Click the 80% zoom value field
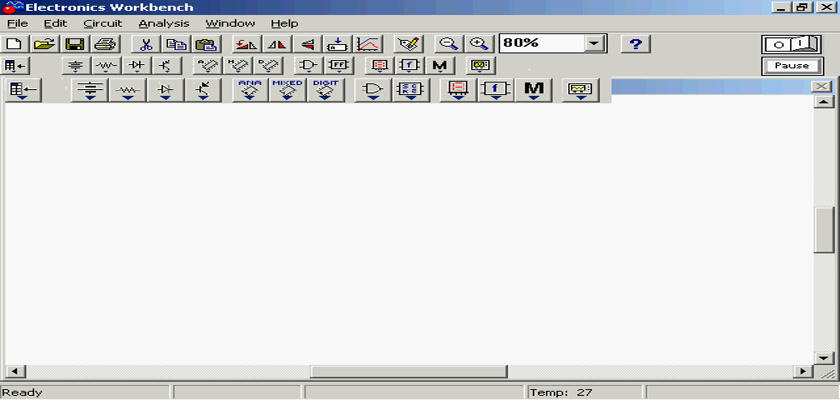Viewport: 840px width, 400px height. point(542,44)
